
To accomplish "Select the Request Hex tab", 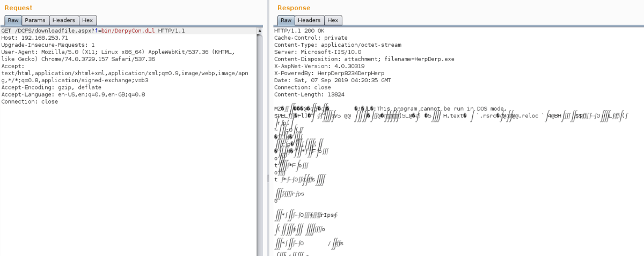I will click(x=87, y=20).
